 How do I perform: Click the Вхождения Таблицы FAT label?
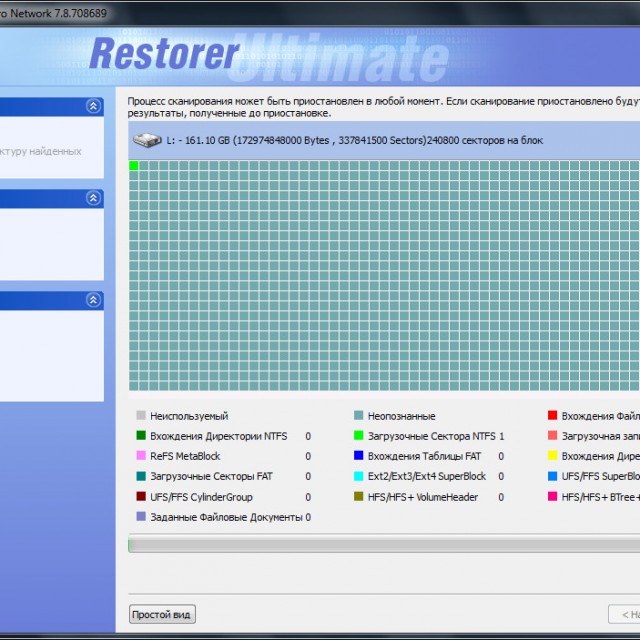tap(424, 456)
